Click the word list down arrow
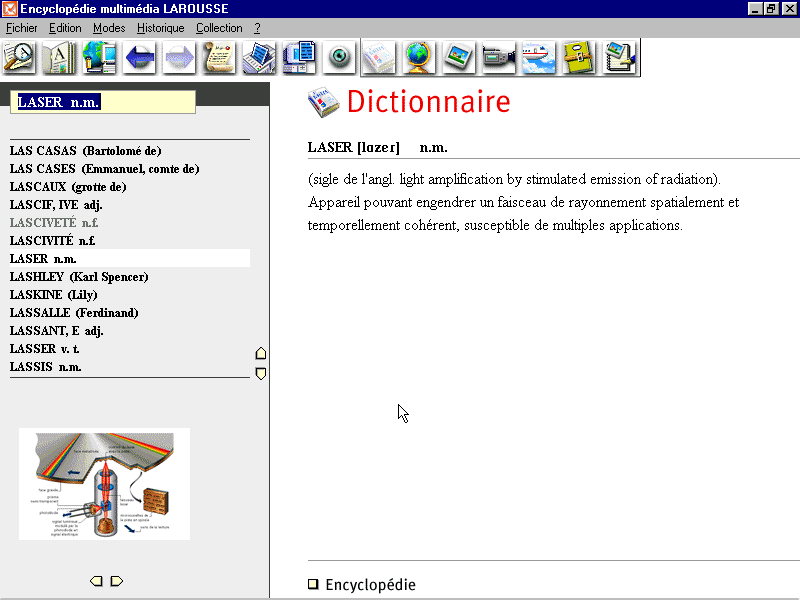Viewport: 800px width, 600px height. (x=261, y=373)
